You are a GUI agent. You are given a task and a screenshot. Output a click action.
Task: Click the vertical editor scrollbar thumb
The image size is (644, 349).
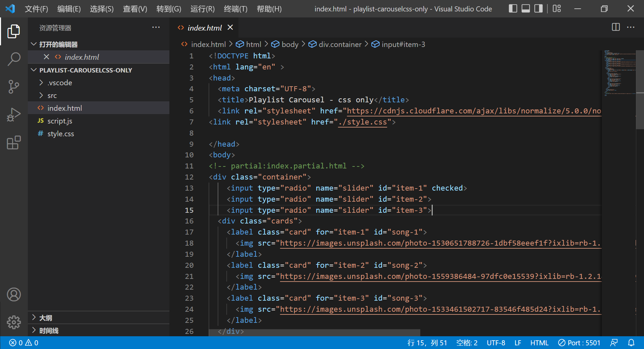point(640,90)
